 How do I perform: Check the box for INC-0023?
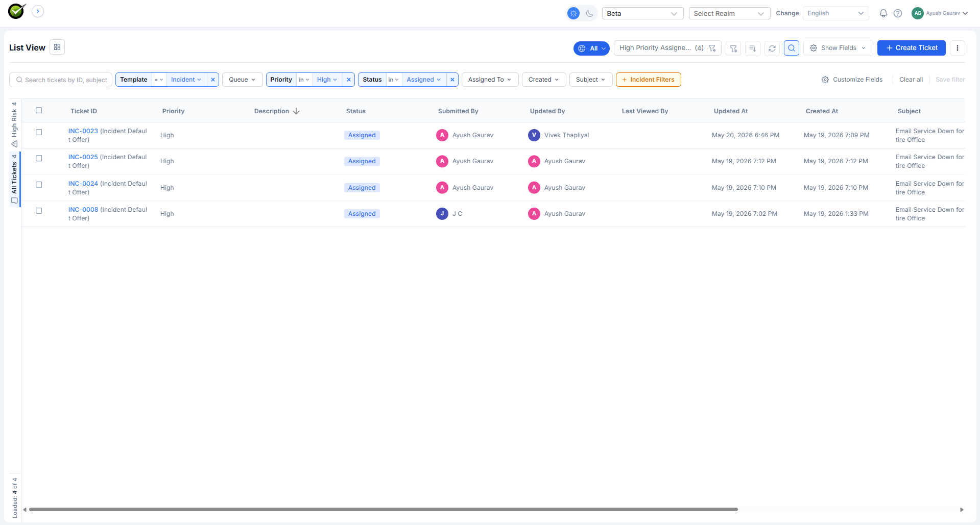click(x=39, y=132)
